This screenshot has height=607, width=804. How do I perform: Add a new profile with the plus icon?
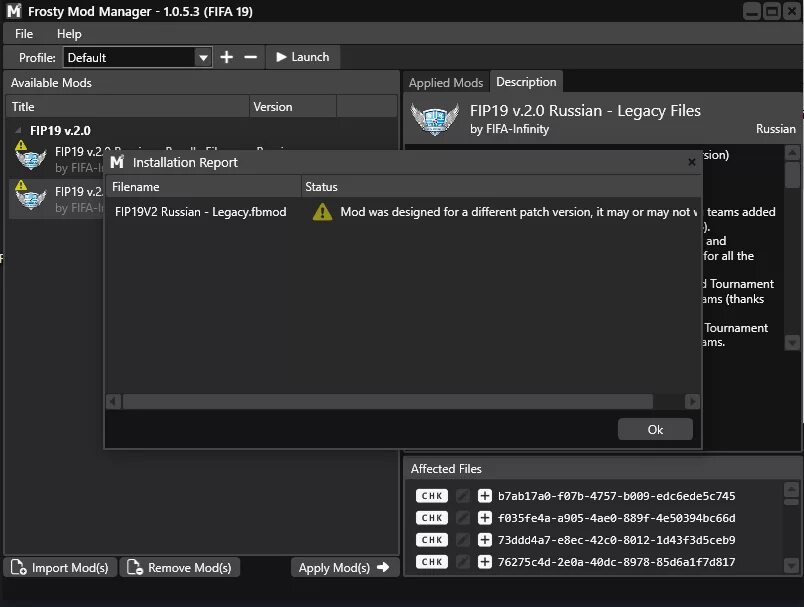coord(226,57)
